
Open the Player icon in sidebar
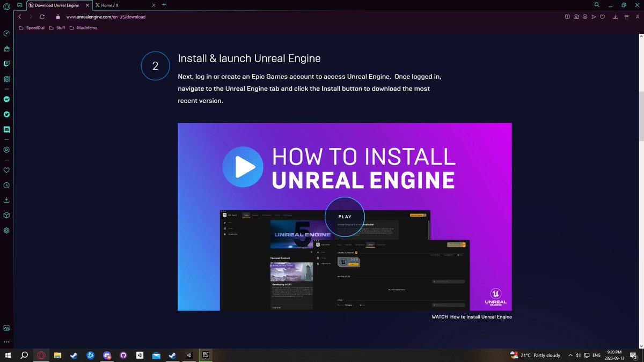click(x=6, y=150)
